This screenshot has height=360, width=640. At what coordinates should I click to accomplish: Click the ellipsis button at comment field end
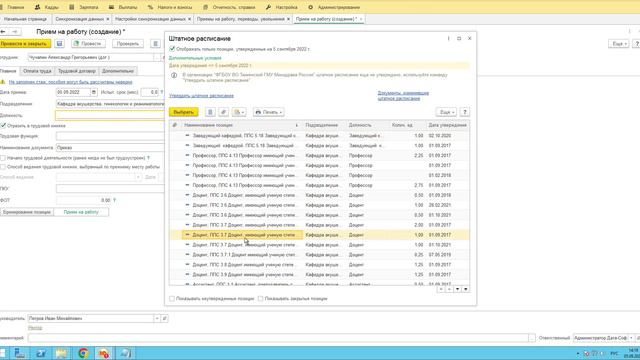pos(531,338)
